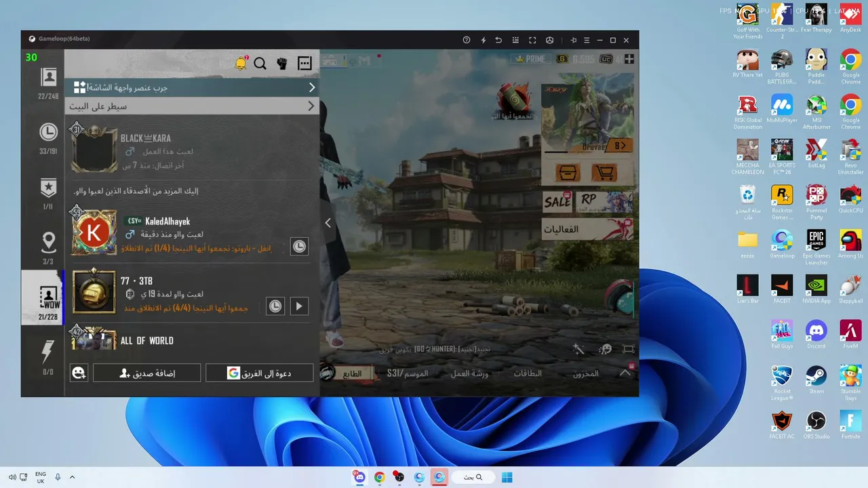
Task: Open the shopping cart shop icon
Action: (604, 172)
